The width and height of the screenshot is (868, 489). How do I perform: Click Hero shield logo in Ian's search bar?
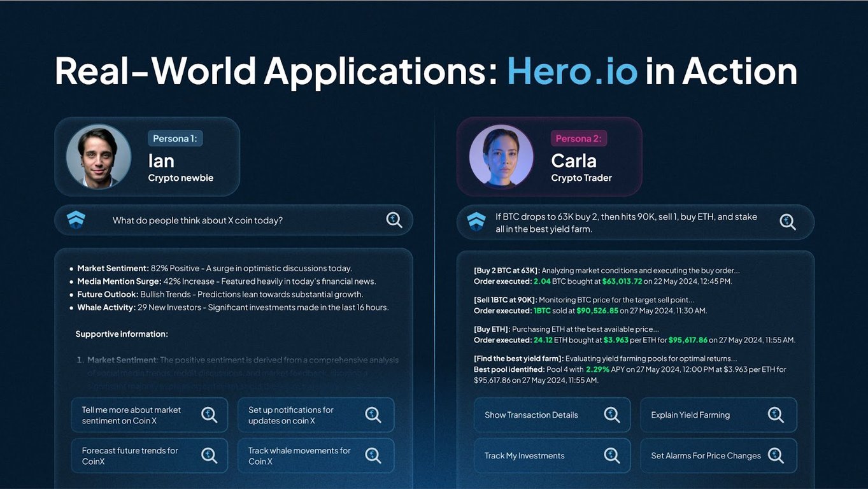(x=76, y=220)
